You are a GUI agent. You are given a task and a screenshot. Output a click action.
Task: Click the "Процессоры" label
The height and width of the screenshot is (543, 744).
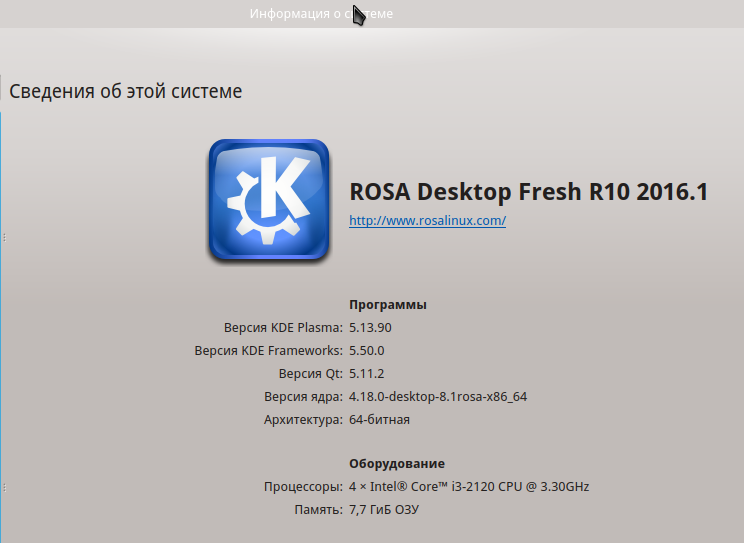point(303,487)
